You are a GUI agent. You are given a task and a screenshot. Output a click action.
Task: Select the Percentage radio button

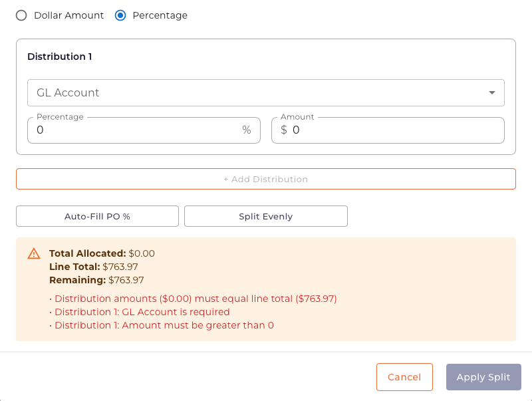(120, 15)
